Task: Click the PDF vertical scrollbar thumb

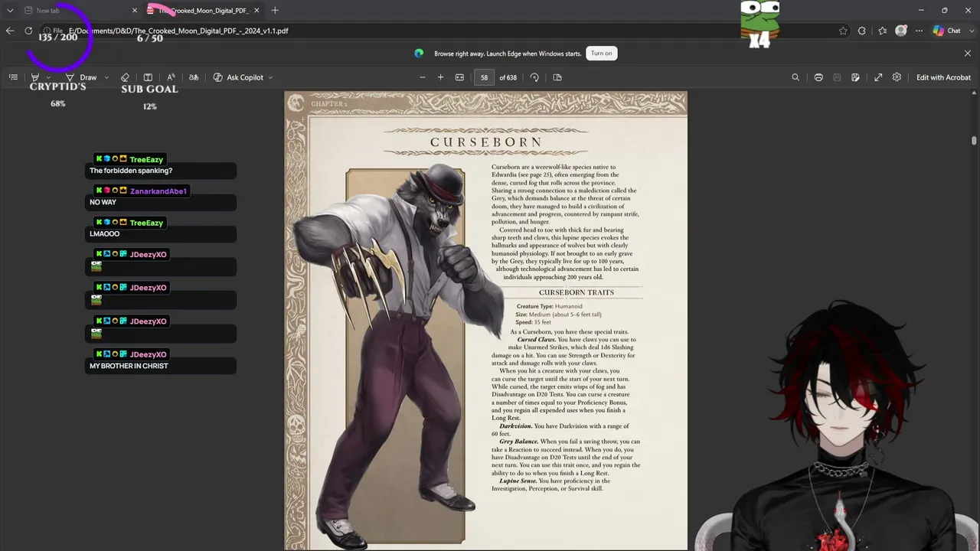Action: [974, 141]
